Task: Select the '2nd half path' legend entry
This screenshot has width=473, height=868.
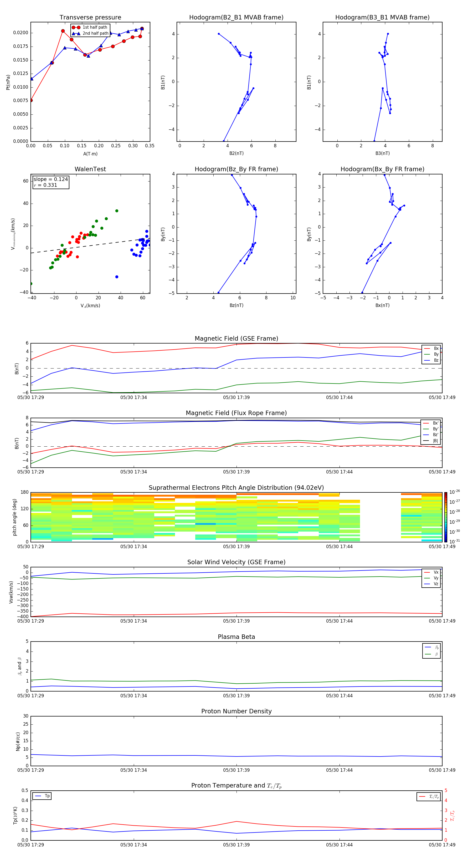Action: click(x=90, y=33)
